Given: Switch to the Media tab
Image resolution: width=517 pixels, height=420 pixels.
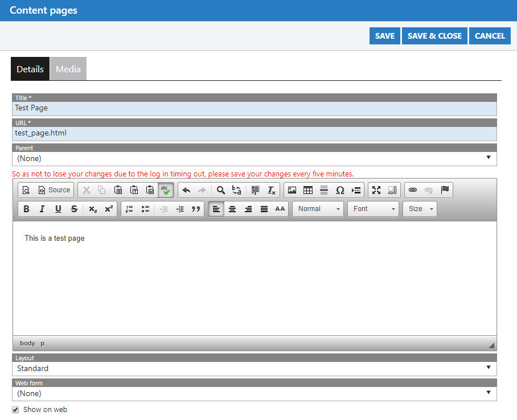Looking at the screenshot, I should pyautogui.click(x=68, y=69).
